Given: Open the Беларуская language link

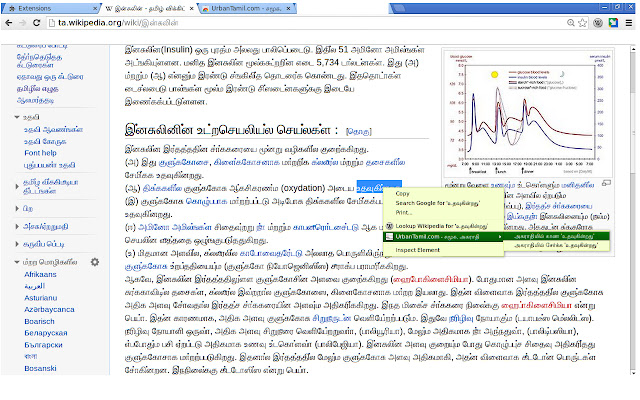Looking at the screenshot, I should 46,333.
